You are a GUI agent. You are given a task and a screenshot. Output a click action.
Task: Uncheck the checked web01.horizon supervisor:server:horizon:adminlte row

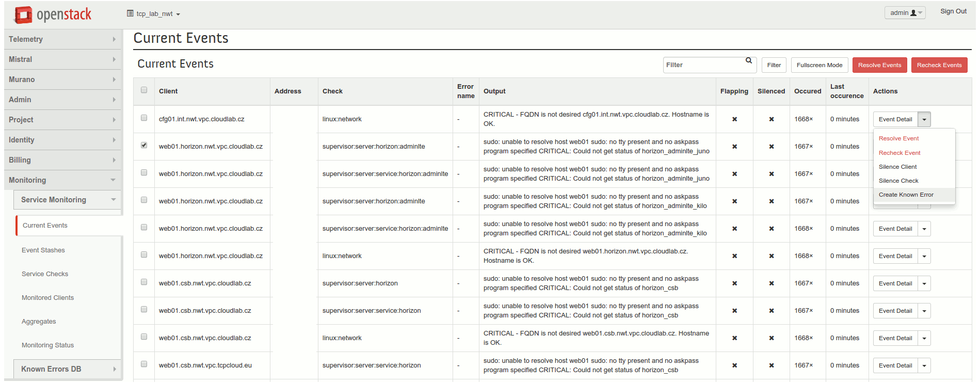click(144, 146)
